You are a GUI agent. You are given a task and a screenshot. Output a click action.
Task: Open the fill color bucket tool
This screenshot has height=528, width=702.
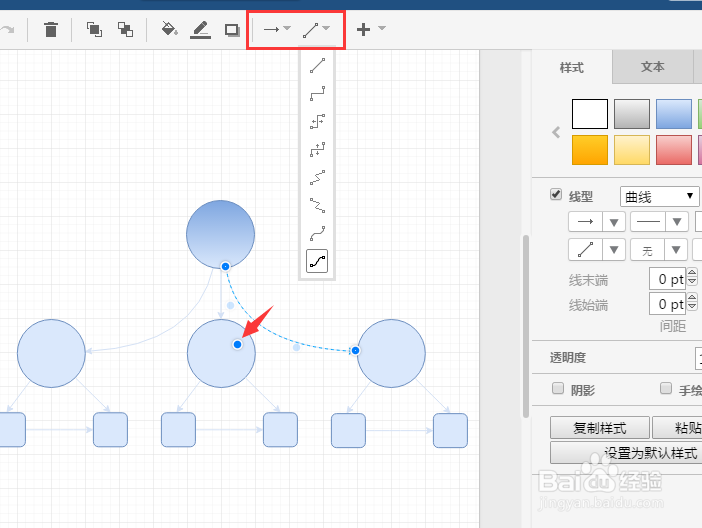(169, 29)
